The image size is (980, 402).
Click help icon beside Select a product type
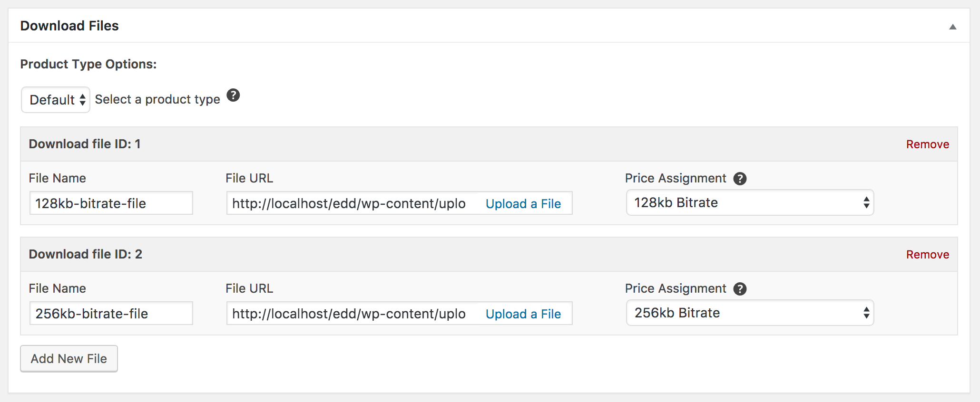coord(233,96)
